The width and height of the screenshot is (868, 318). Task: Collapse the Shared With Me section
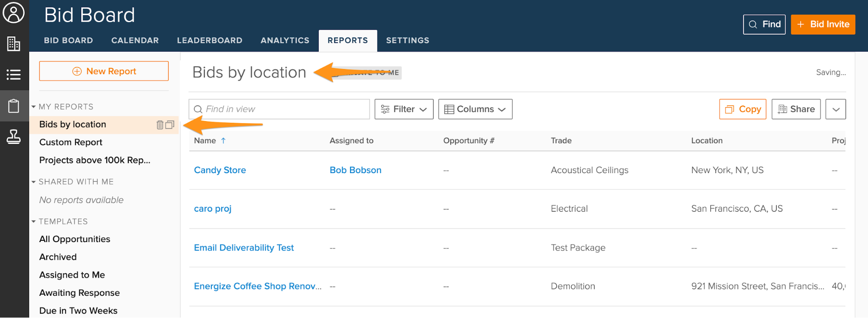(33, 182)
